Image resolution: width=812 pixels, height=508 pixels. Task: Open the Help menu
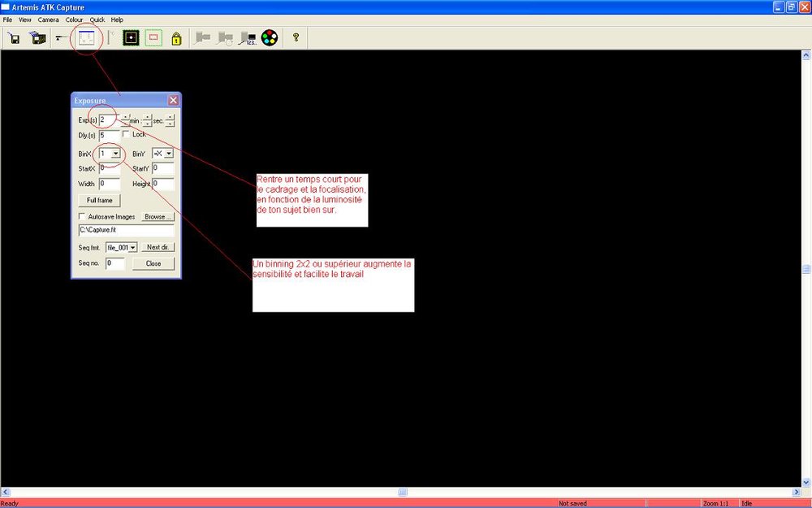[x=117, y=20]
